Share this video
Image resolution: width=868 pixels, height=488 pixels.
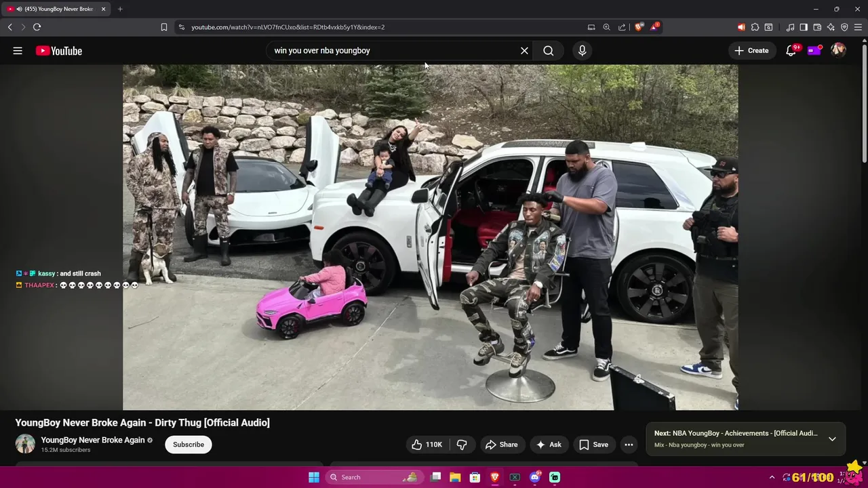[502, 445]
